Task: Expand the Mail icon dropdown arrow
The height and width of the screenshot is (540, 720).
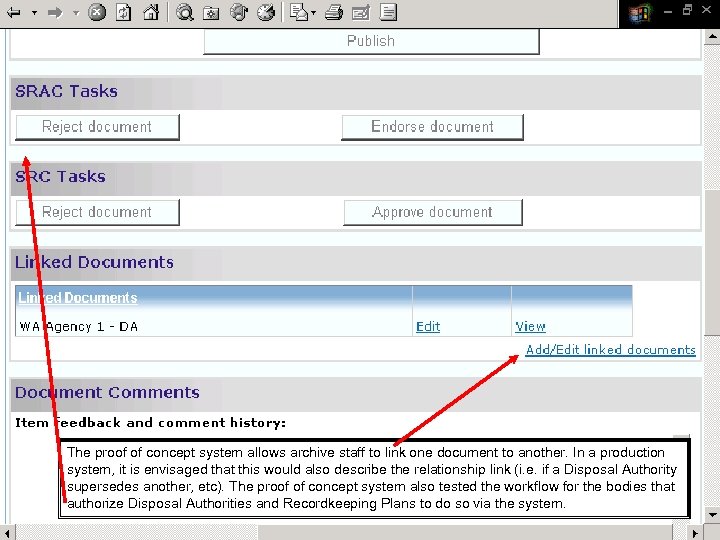Action: pos(314,12)
